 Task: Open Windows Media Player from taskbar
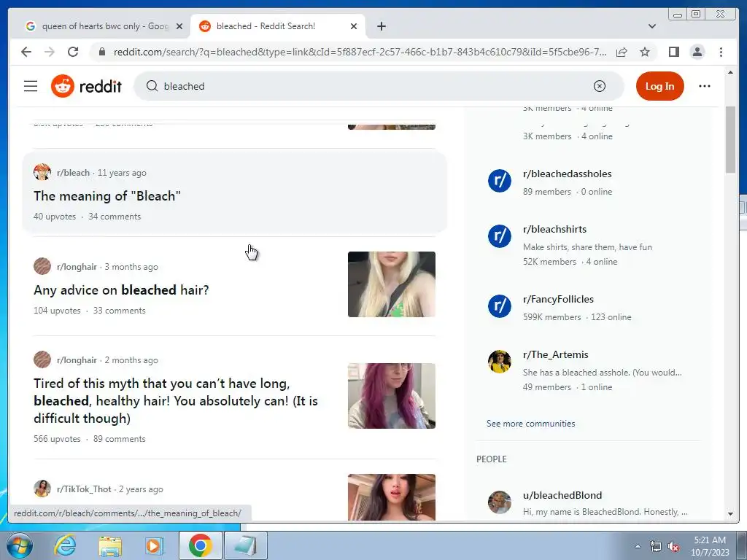pos(155,545)
